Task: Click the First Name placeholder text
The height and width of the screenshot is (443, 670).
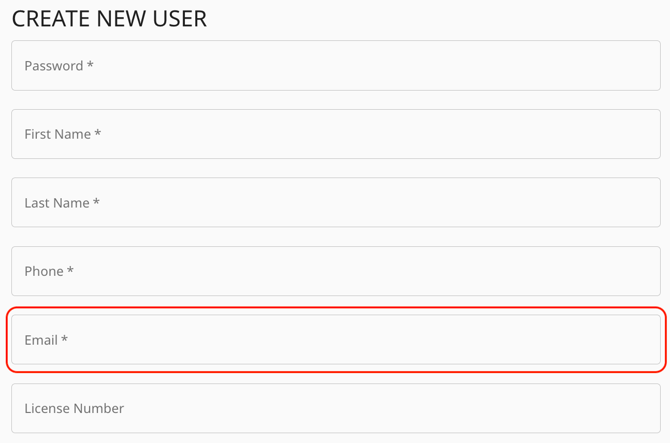Action: tap(58, 134)
